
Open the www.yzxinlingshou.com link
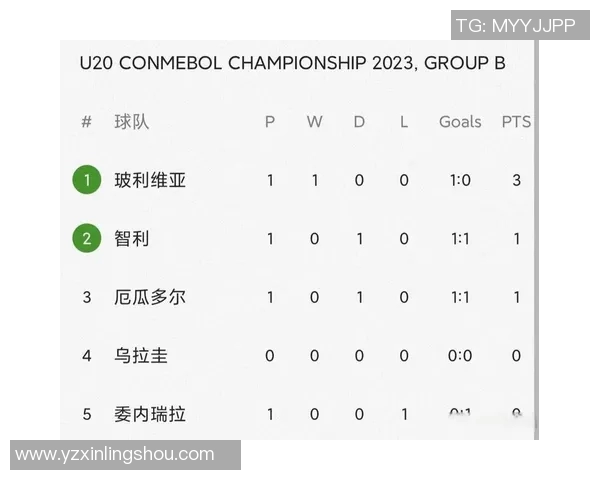[115, 454]
